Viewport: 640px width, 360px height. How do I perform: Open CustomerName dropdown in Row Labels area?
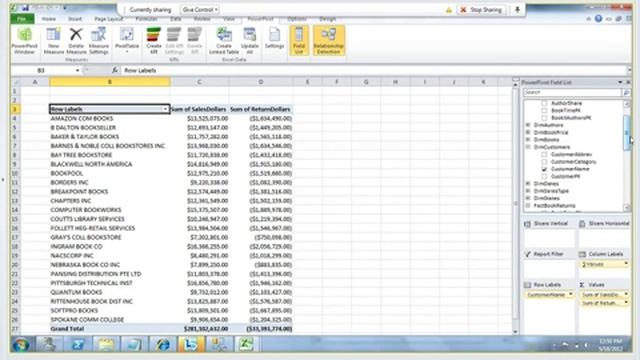point(571,294)
